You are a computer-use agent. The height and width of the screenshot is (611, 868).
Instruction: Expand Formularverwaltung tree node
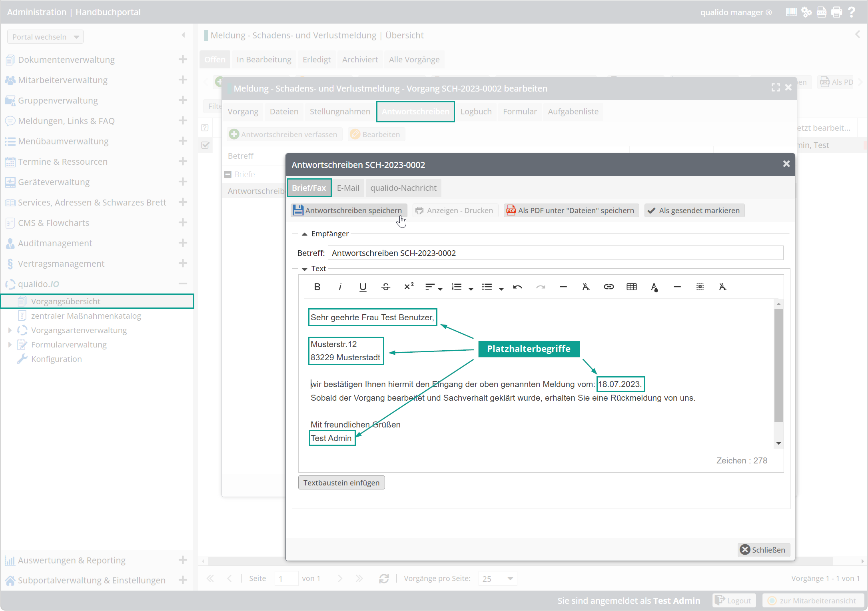click(x=10, y=345)
